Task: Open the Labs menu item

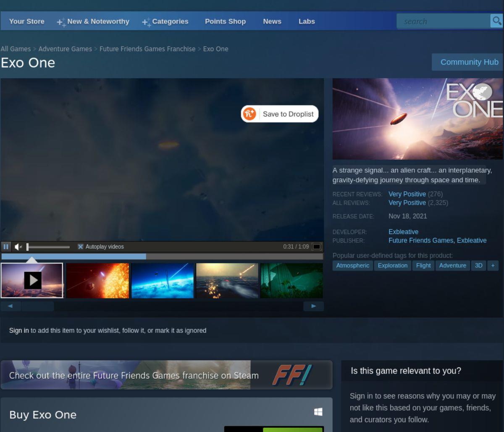Action: [307, 21]
